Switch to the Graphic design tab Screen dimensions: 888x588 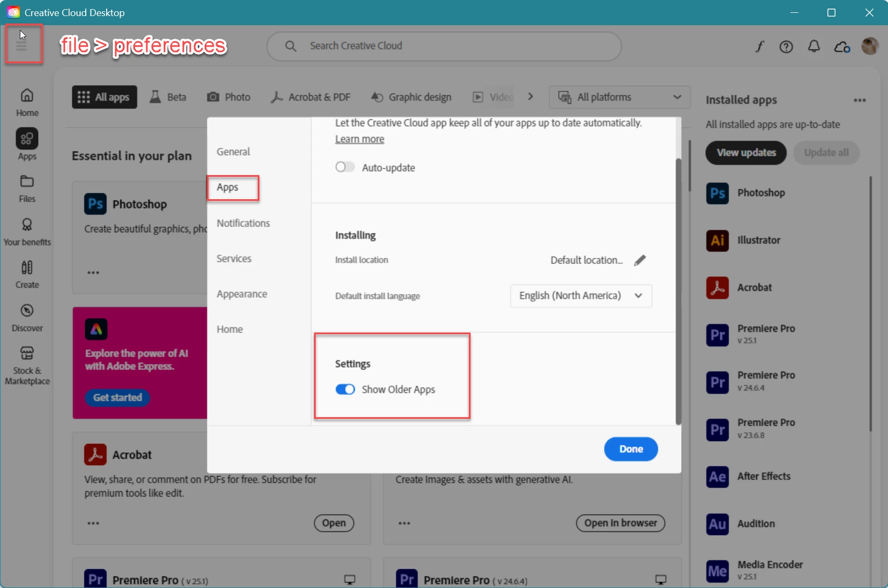click(412, 97)
